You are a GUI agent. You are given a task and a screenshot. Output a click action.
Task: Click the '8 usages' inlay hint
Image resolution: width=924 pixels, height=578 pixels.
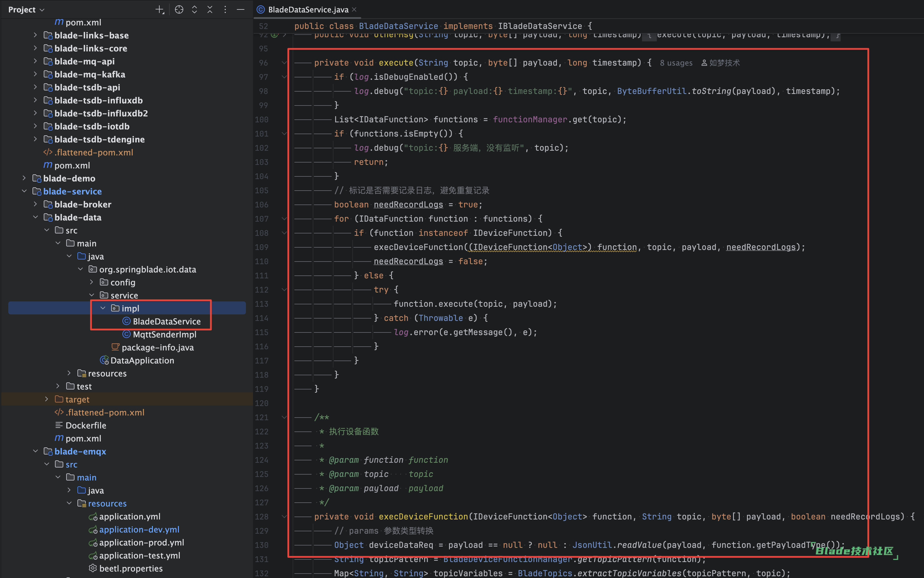[x=676, y=63]
